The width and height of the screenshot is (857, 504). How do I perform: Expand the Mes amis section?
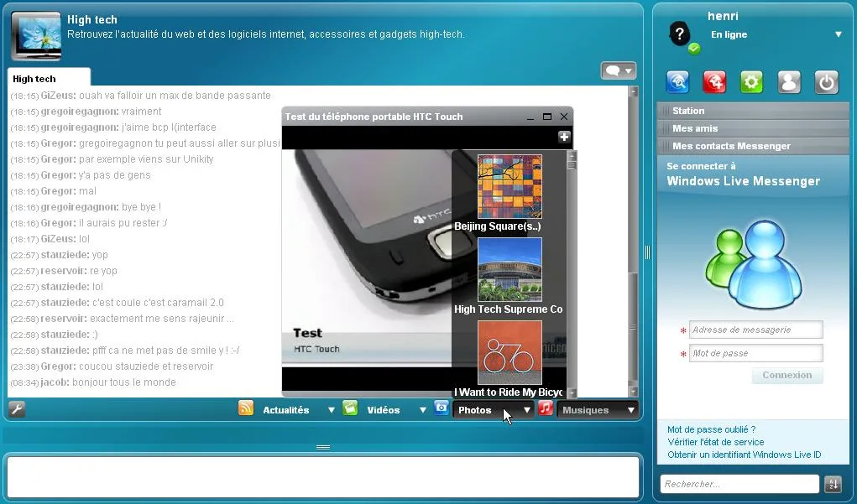753,128
